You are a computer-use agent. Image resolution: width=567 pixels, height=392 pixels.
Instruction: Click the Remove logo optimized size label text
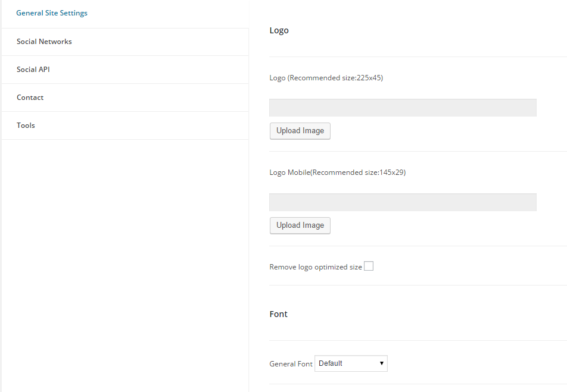click(x=316, y=267)
